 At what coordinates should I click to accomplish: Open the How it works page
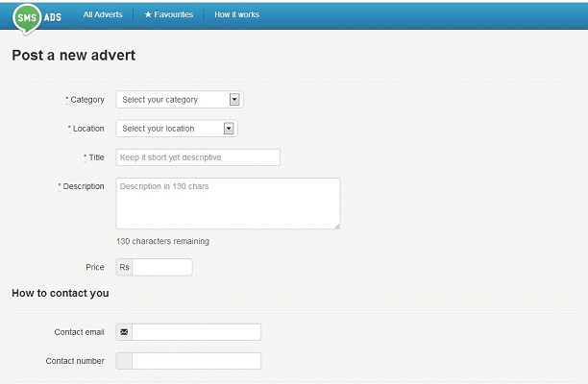tap(236, 14)
